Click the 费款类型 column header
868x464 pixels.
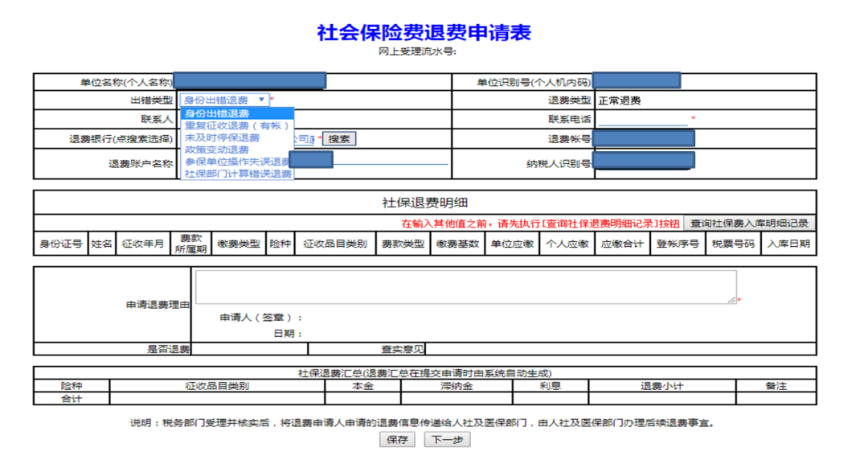[403, 244]
